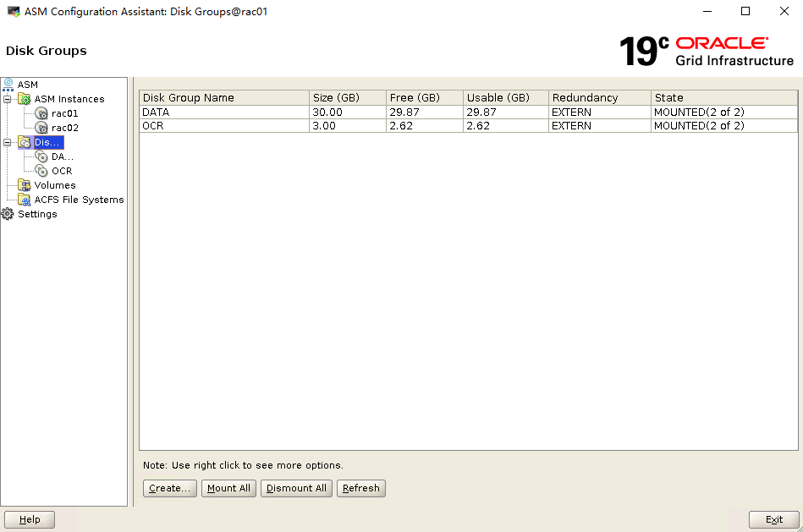Click the Create... button
The height and width of the screenshot is (532, 803).
click(169, 489)
